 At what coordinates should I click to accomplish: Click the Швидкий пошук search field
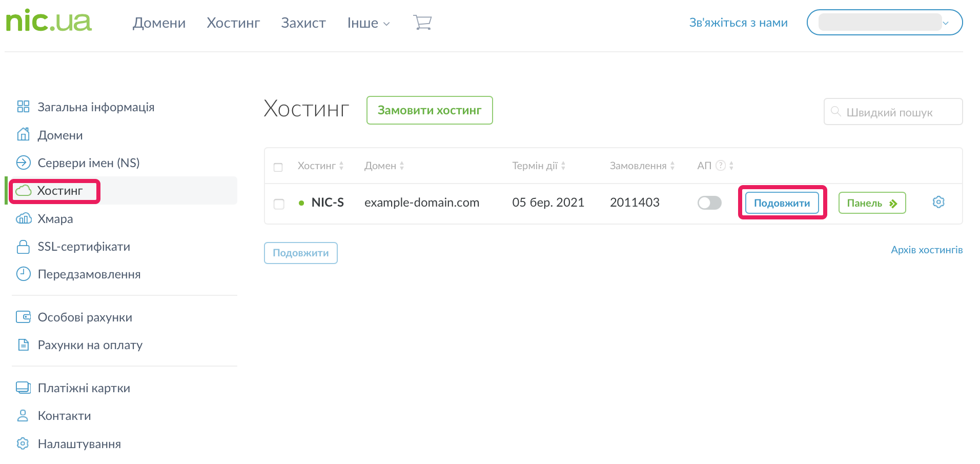[x=897, y=112]
